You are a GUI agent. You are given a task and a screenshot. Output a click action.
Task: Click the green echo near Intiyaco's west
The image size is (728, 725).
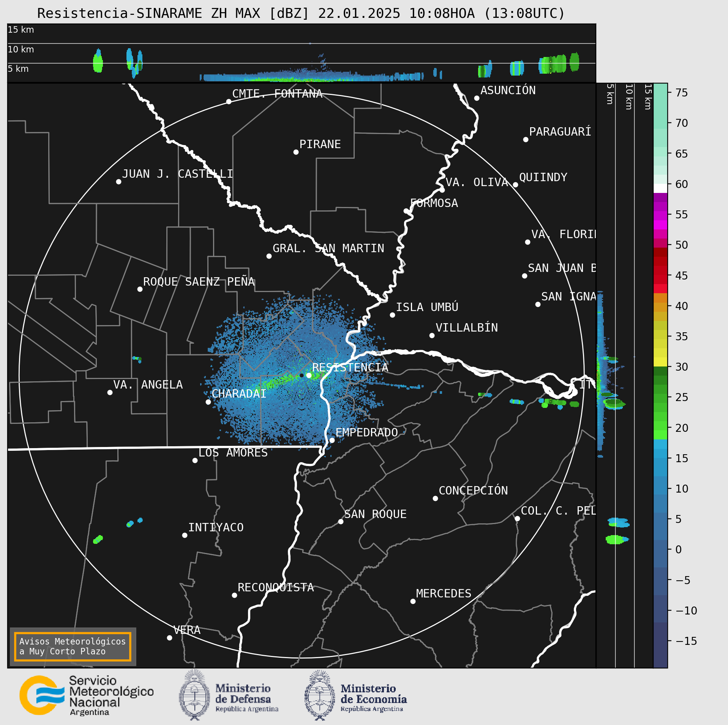tap(98, 539)
